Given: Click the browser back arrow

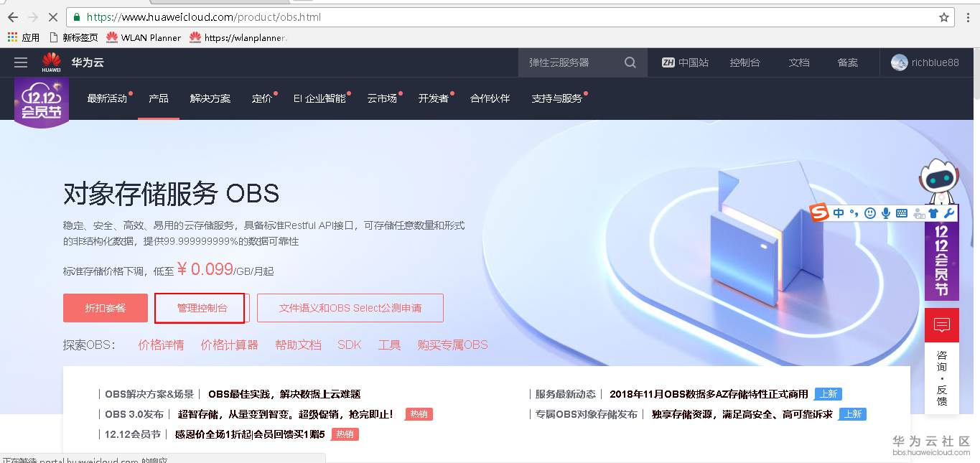Looking at the screenshot, I should pos(13,17).
